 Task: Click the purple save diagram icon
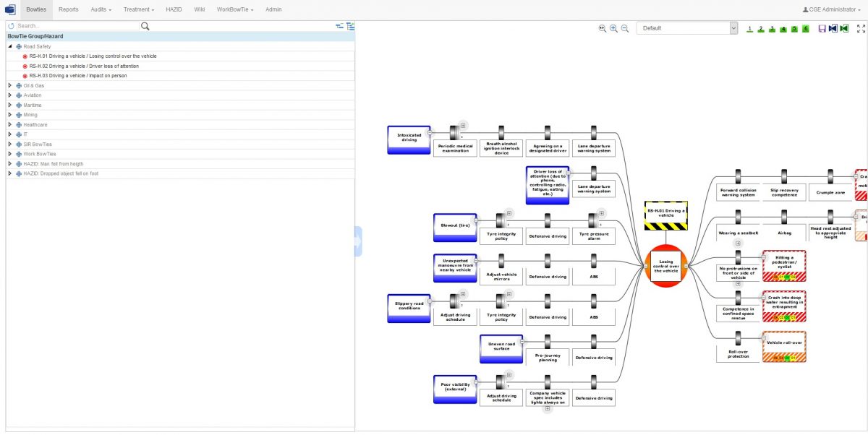(x=822, y=28)
